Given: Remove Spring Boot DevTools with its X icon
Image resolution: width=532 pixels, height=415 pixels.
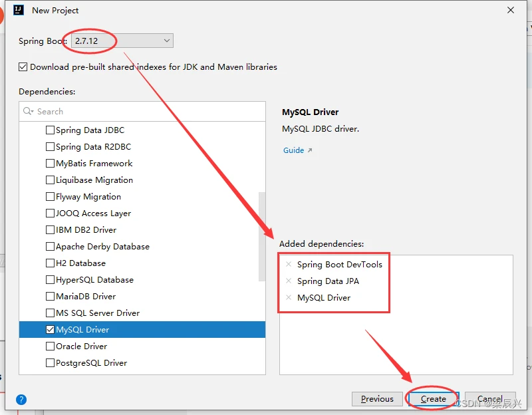Looking at the screenshot, I should coord(289,264).
